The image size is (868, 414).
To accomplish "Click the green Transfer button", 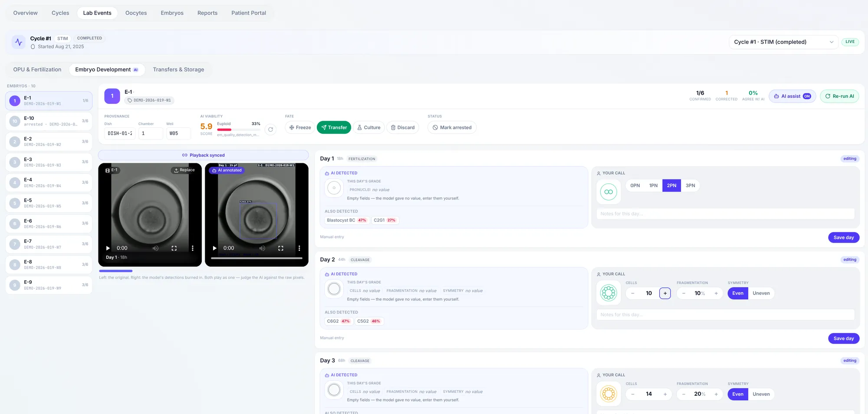I will [x=334, y=127].
